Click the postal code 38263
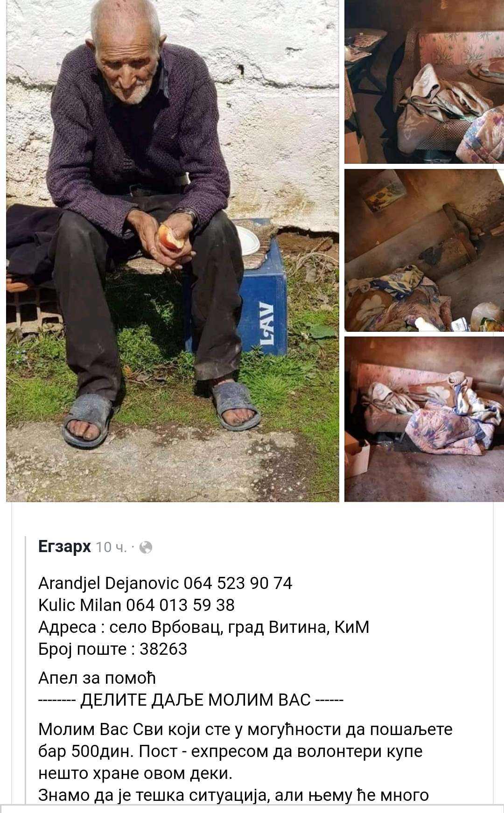The width and height of the screenshot is (504, 813). pyautogui.click(x=163, y=649)
